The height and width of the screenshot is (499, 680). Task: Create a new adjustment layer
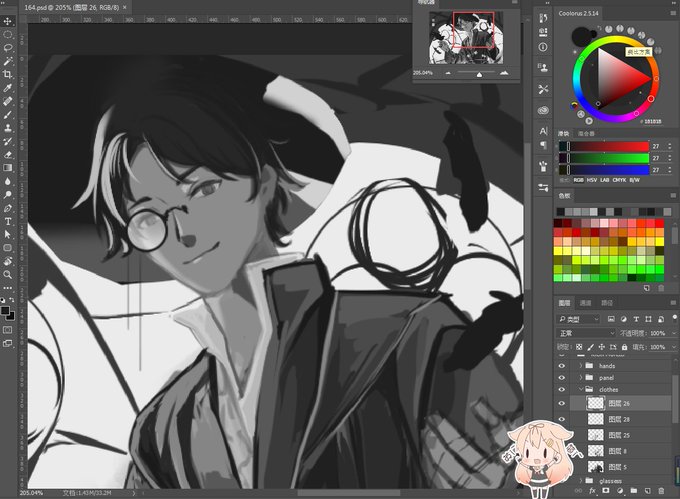pyautogui.click(x=620, y=491)
